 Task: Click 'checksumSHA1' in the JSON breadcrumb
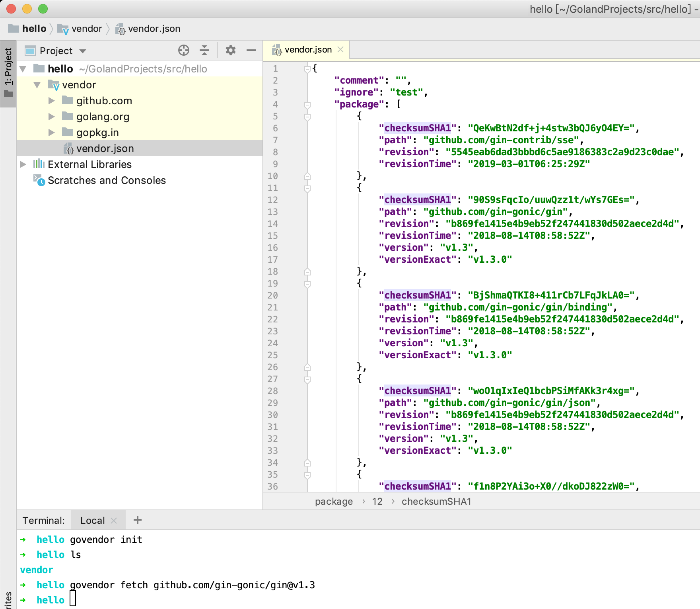click(436, 502)
